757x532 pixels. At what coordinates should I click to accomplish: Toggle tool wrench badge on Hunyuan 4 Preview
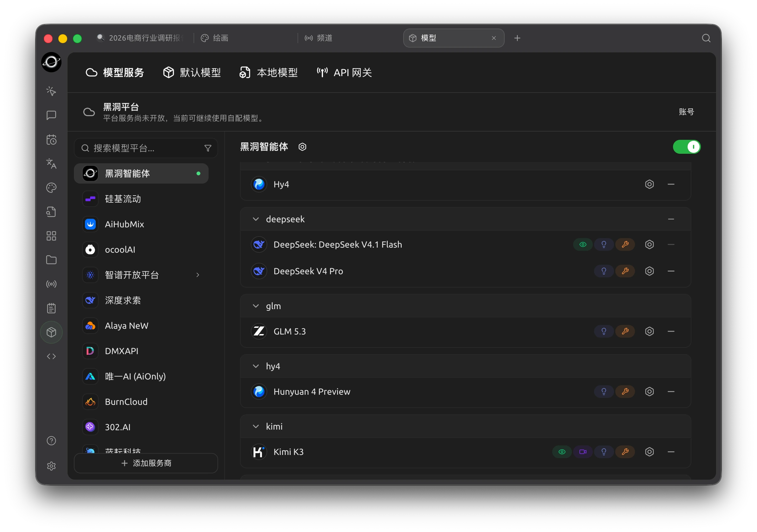tap(625, 392)
